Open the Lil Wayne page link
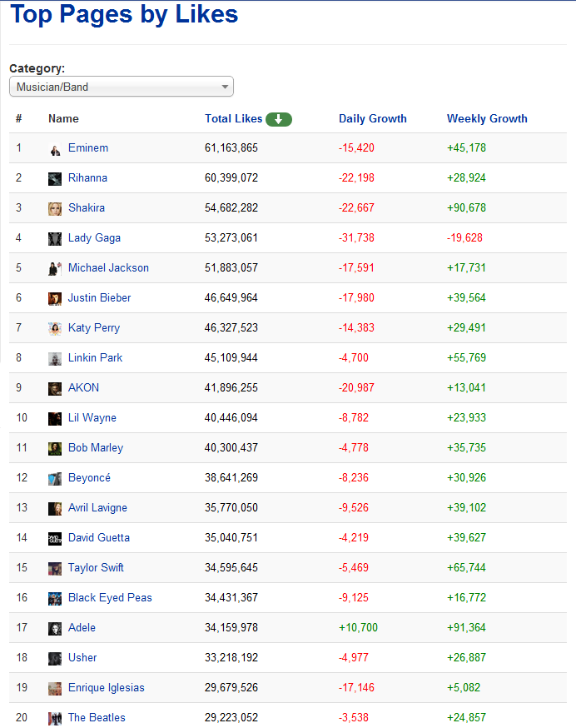The height and width of the screenshot is (728, 576). 92,418
